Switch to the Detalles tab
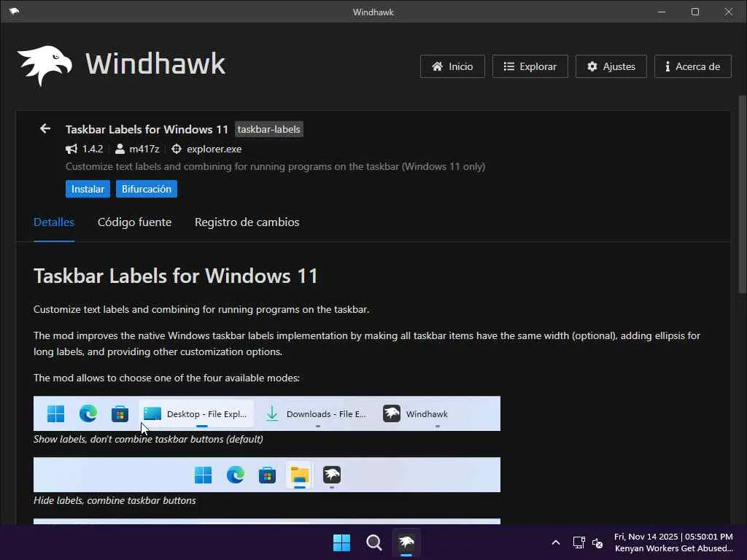747x560 pixels. (x=54, y=222)
